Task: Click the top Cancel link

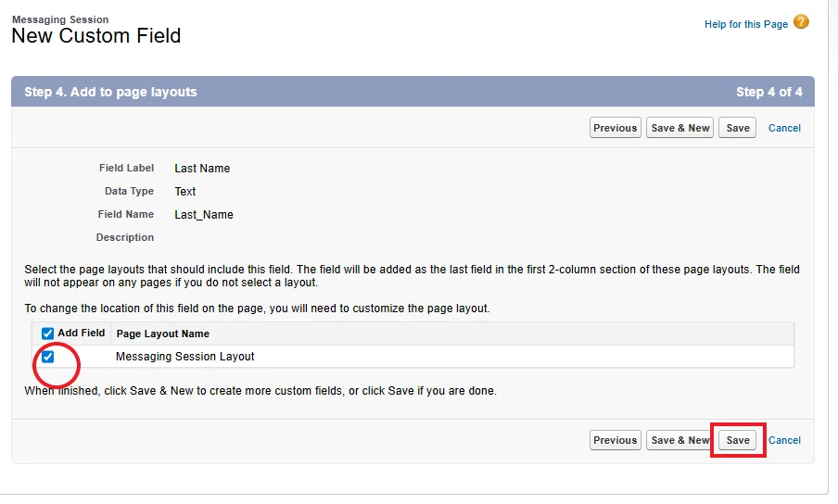Action: pos(784,128)
